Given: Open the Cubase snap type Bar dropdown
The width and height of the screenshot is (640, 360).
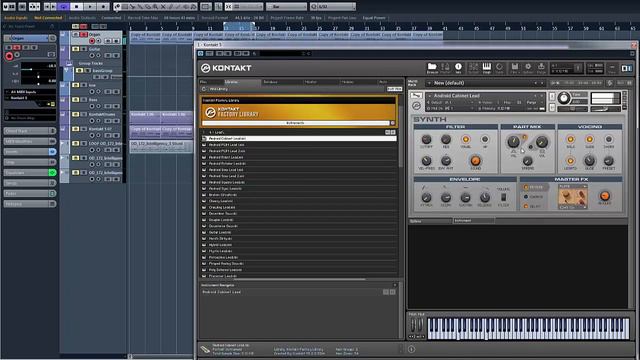Looking at the screenshot, I should (x=286, y=7).
